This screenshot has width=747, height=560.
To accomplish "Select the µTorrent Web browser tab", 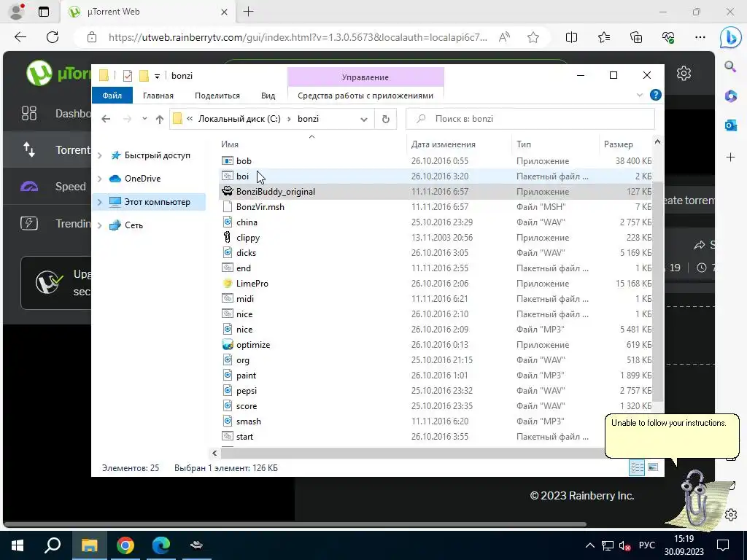I will (x=147, y=12).
